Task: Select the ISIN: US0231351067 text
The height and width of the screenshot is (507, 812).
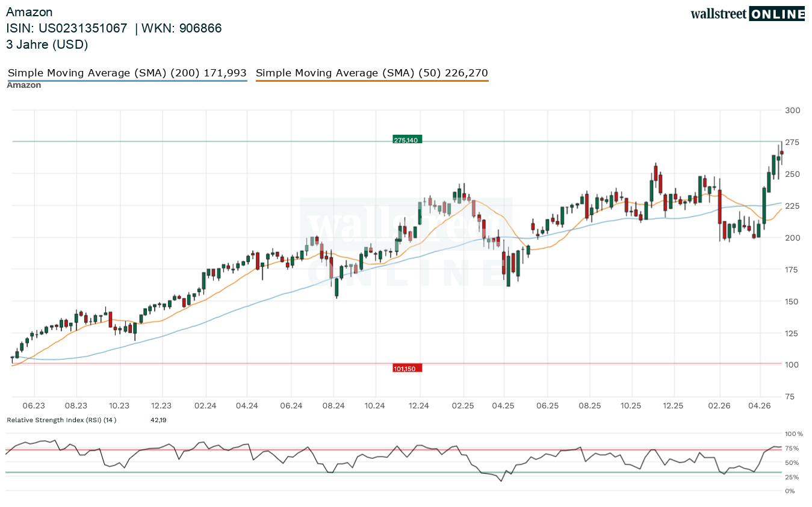Action: 67,28
